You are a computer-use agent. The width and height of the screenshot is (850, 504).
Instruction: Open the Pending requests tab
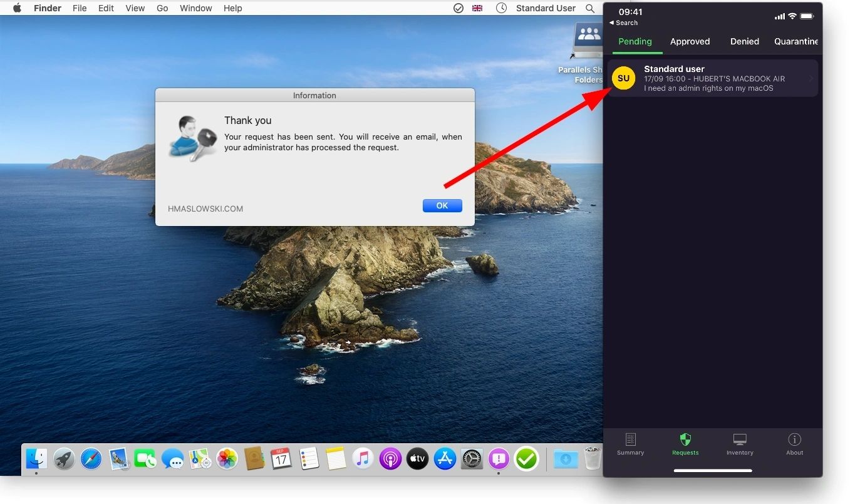click(635, 41)
